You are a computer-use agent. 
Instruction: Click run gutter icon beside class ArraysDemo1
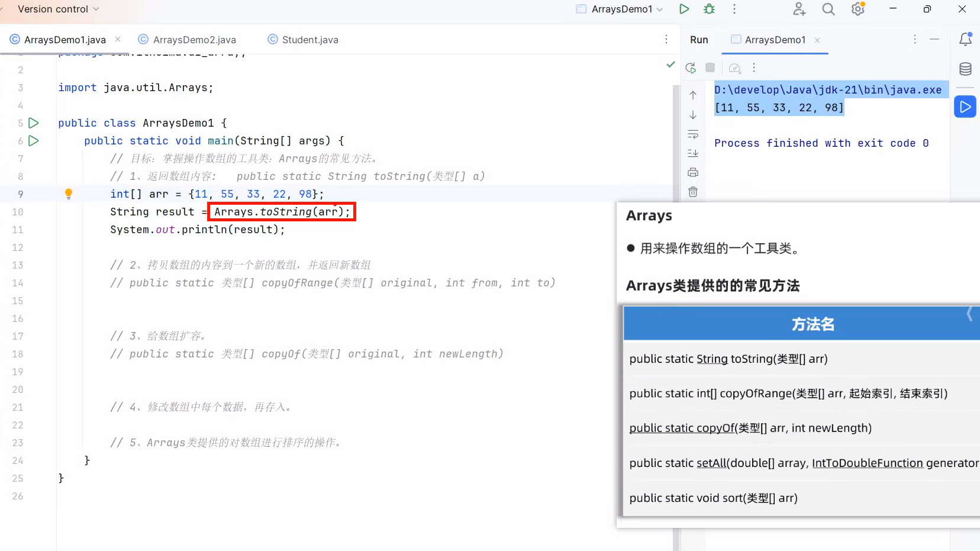point(34,123)
